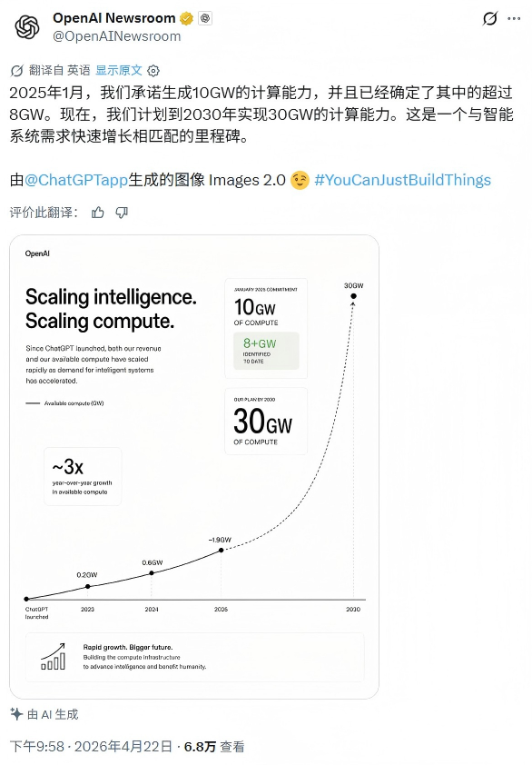This screenshot has height=765, width=532.
Task: Click the translation icon before 翻译自 英语
Action: tap(16, 71)
